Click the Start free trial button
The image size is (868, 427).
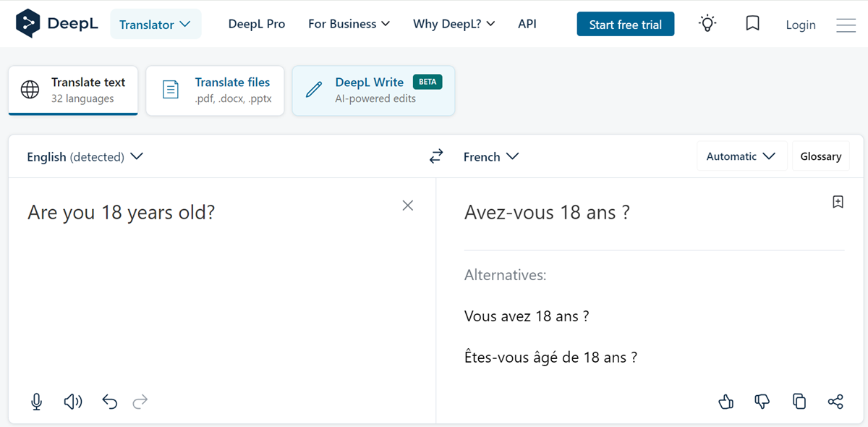coord(625,23)
